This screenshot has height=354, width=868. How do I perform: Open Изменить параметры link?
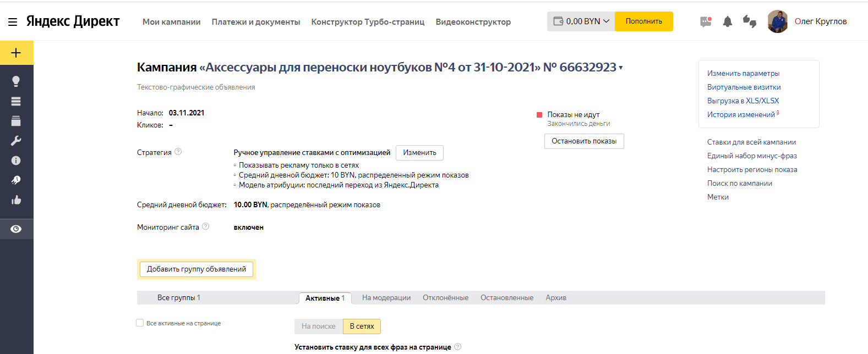743,73
